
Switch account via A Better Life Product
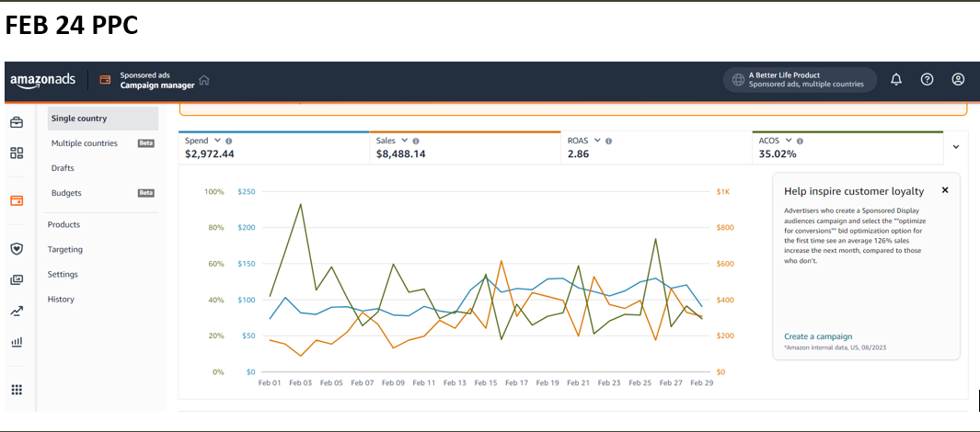coord(799,80)
